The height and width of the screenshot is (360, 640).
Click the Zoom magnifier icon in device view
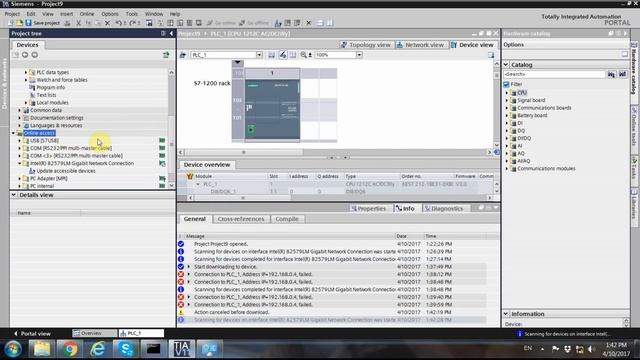[x=304, y=55]
